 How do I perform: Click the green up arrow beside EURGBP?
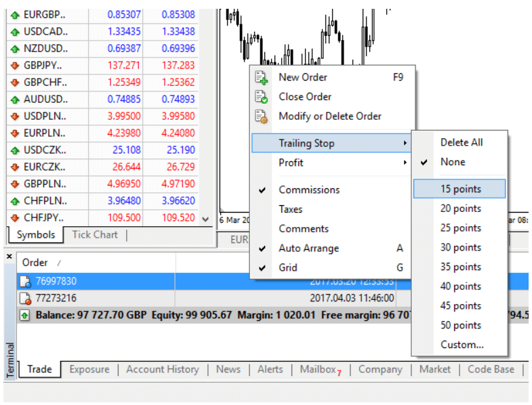click(15, 15)
